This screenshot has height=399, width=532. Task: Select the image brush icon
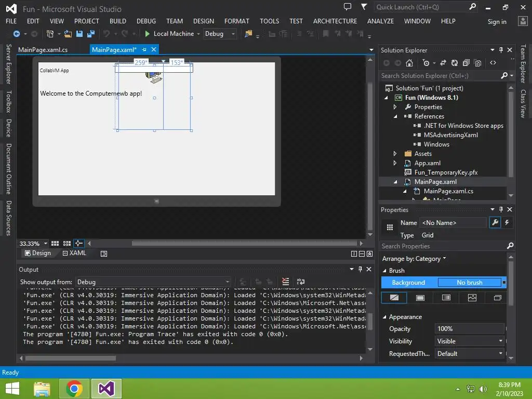tap(472, 298)
